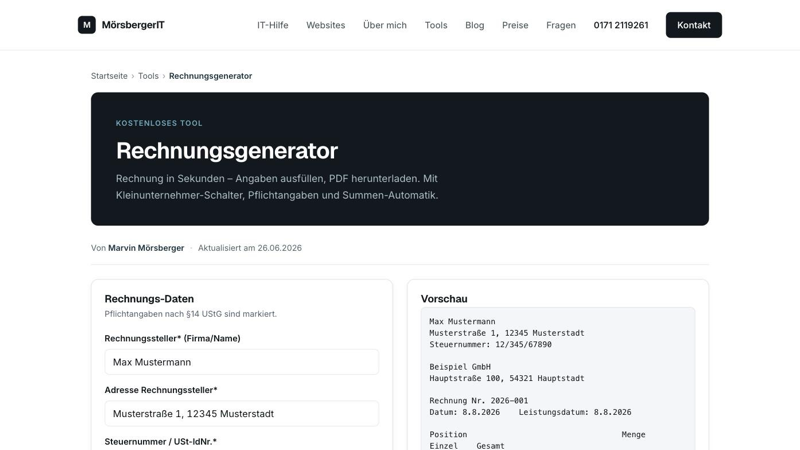Viewport: 800px width, 450px height.
Task: Open author link Marvin Mörsberger
Action: (x=146, y=248)
